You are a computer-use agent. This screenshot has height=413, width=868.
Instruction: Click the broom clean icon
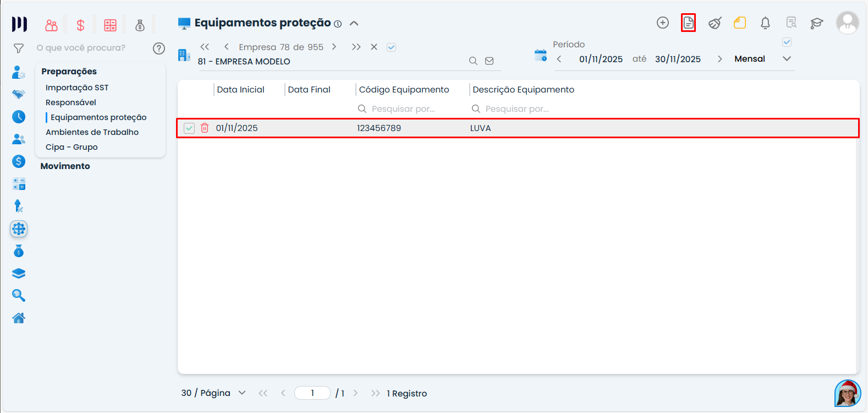pos(715,23)
